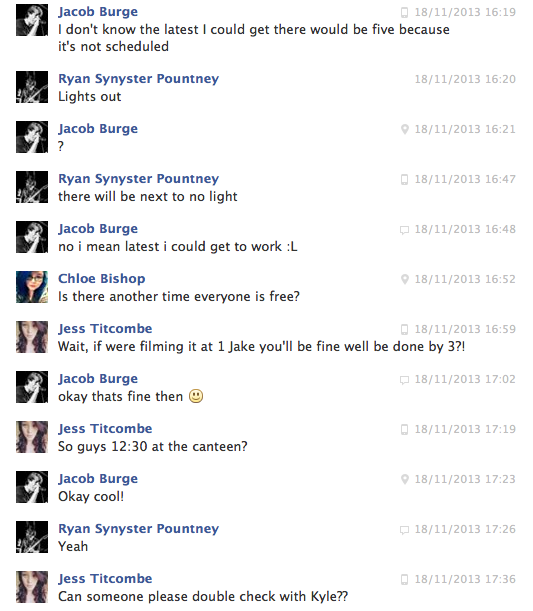Screen dimensions: 533x611
Task: Click mobile icon beside 16:19 timestamp
Action: (404, 12)
